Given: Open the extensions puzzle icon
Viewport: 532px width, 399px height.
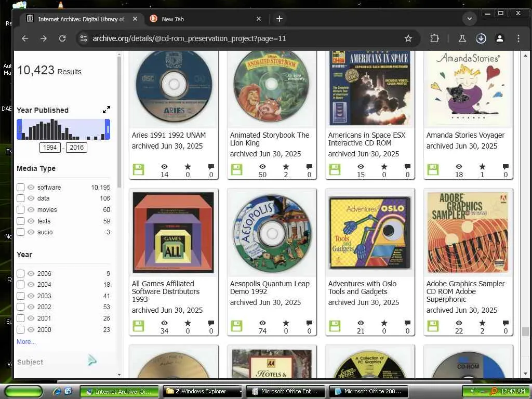Looking at the screenshot, I should (x=434, y=38).
